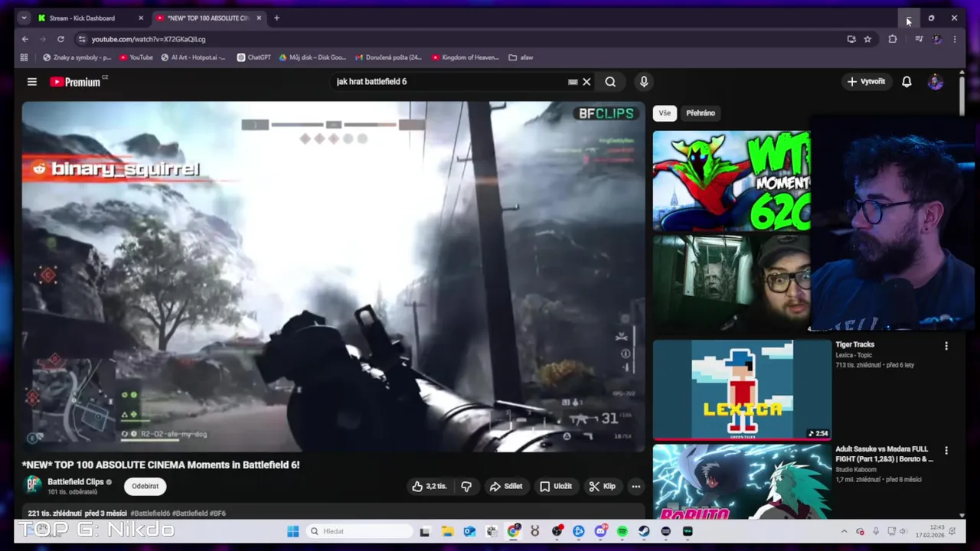Subscribe with the Odebírat button
980x551 pixels.
tap(145, 486)
